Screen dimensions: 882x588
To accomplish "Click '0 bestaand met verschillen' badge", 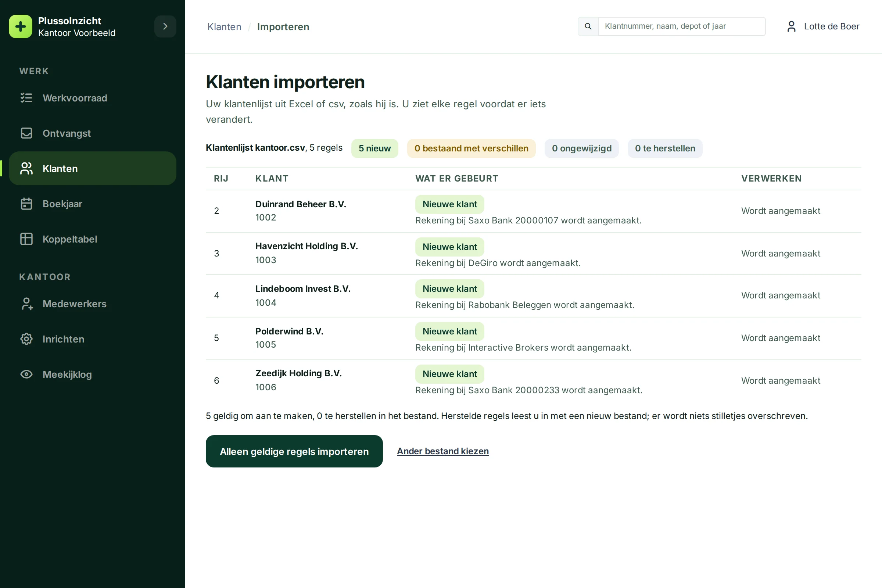I will pyautogui.click(x=472, y=148).
